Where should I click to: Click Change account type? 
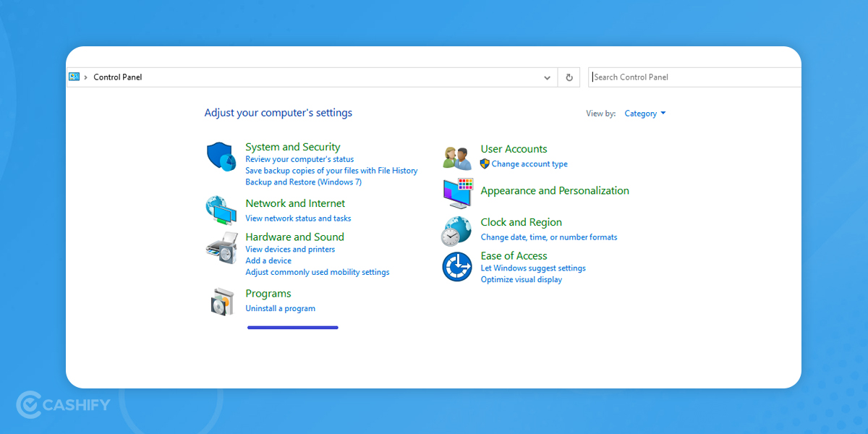(x=529, y=164)
